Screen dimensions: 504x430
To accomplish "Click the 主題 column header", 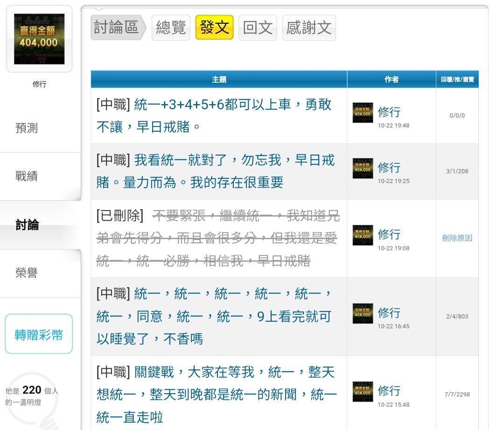I will point(219,79).
